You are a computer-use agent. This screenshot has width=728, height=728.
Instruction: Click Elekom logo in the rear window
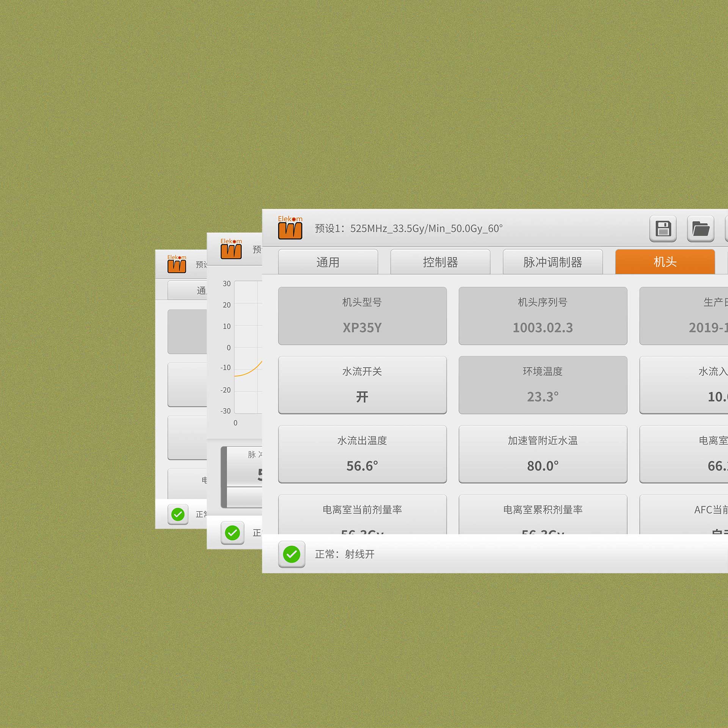[x=177, y=264]
